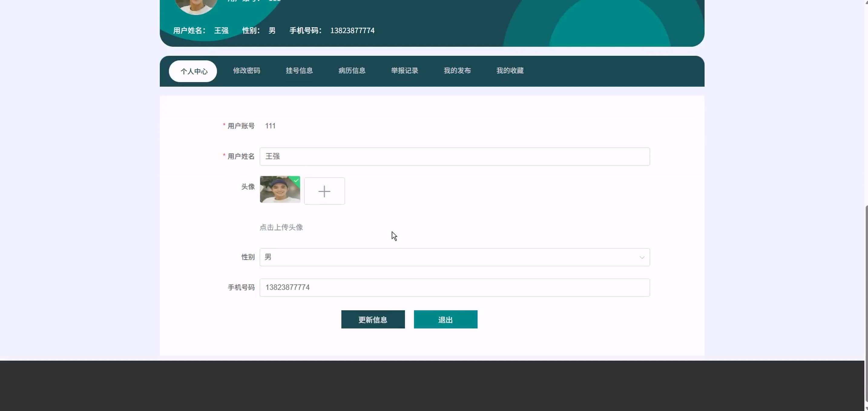The height and width of the screenshot is (411, 868).
Task: Open the 我的发布 tab
Action: click(x=457, y=71)
